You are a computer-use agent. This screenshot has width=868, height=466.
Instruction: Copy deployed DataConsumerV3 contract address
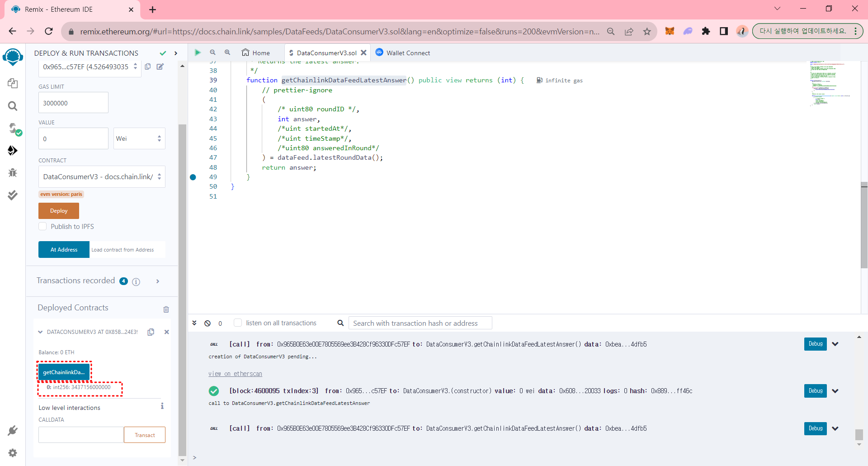pos(151,332)
